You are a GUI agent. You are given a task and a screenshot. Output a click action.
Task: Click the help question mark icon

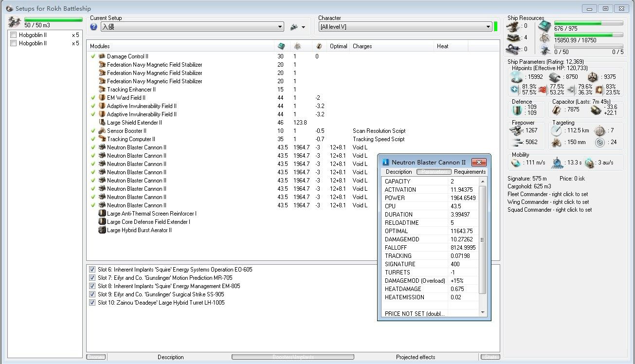[94, 27]
